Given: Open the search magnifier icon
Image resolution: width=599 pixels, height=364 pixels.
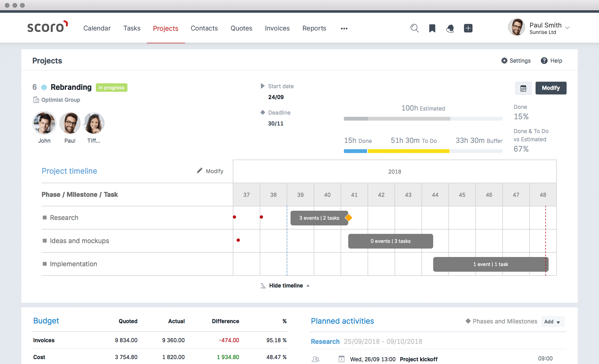Looking at the screenshot, I should point(414,28).
